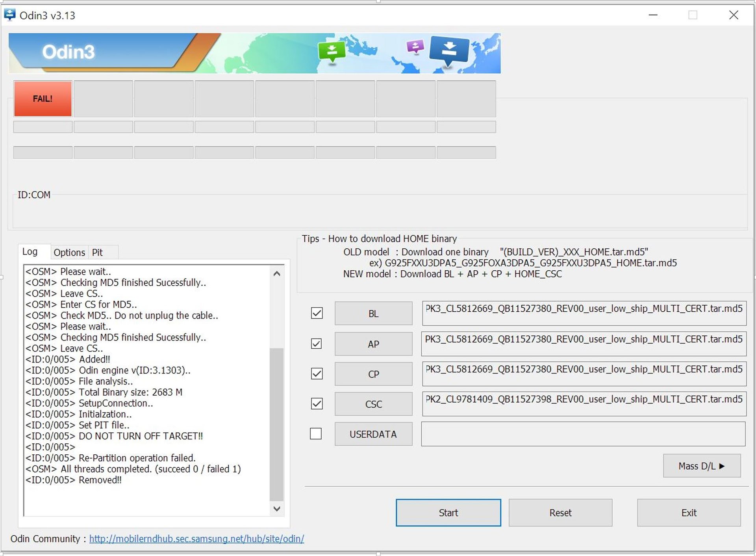
Task: Click the empty USERDATA path field
Action: tap(584, 434)
